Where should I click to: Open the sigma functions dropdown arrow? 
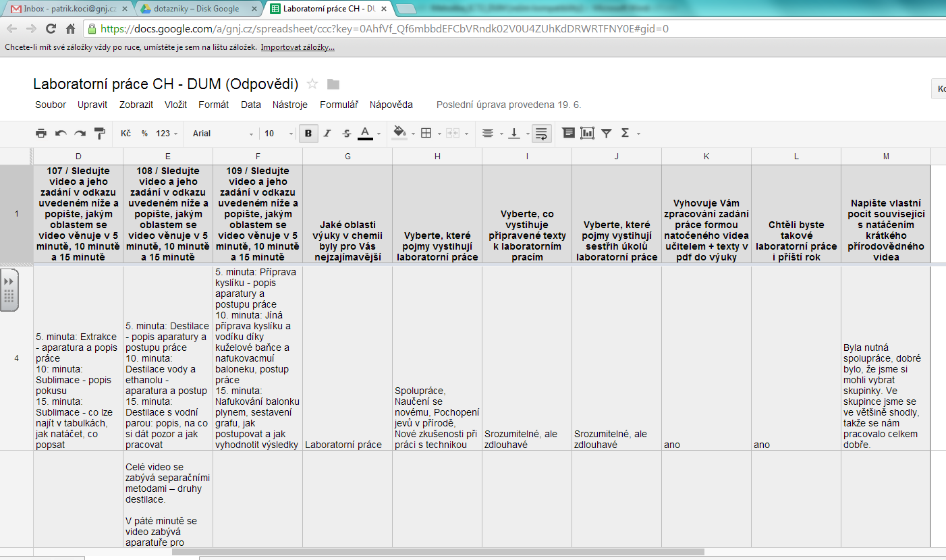(x=638, y=134)
